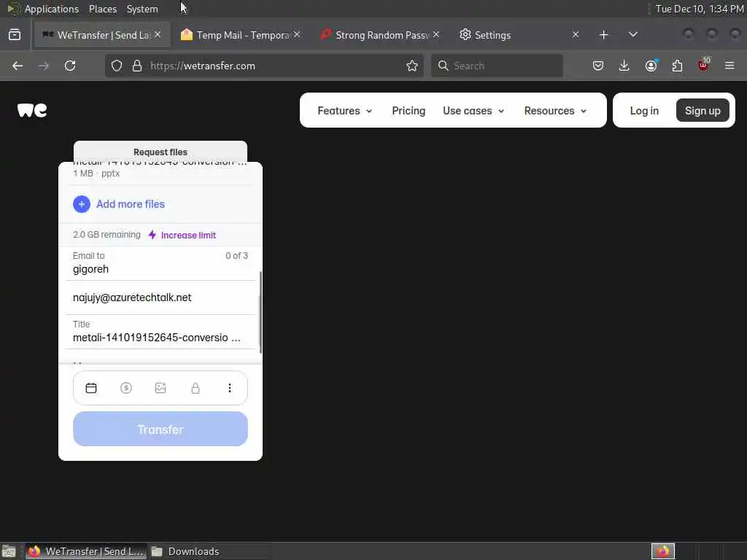View site security padlock info
This screenshot has width=747, height=560.
click(137, 66)
